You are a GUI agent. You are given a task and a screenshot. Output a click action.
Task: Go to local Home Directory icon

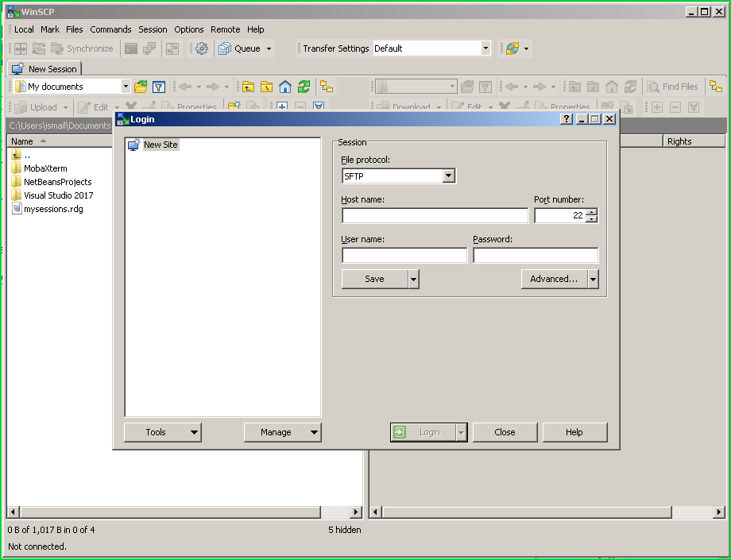pos(285,87)
